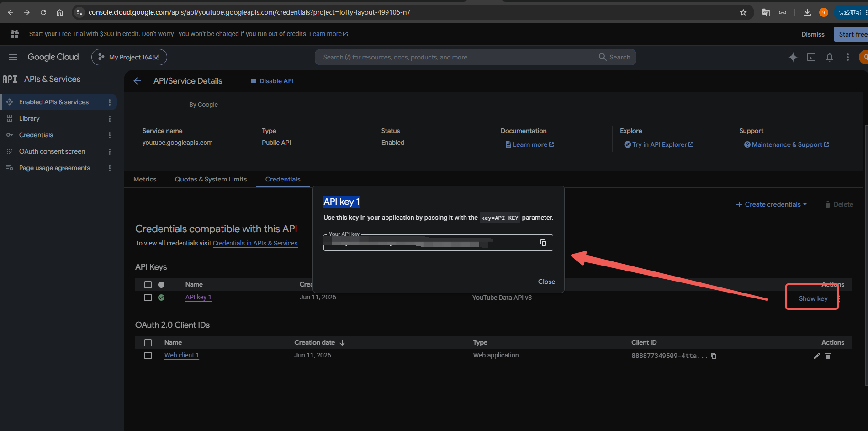Activate the Cloud Shell terminal icon
The image size is (868, 431).
[811, 57]
